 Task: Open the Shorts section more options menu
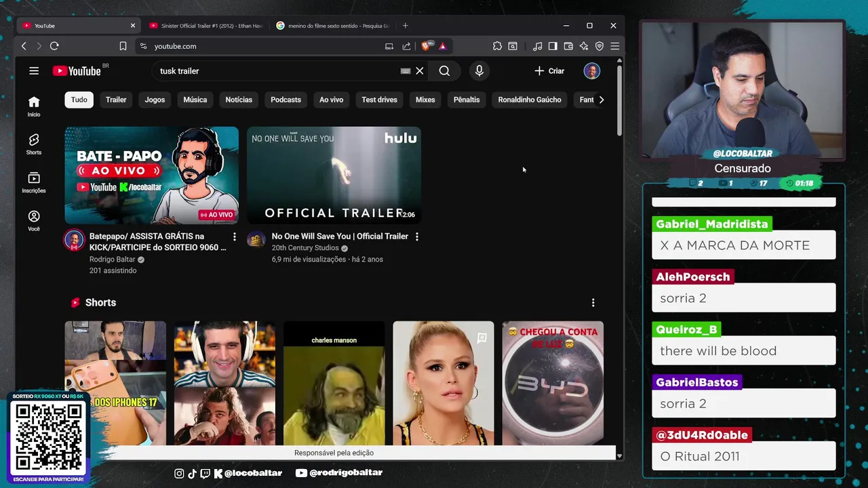coord(593,302)
